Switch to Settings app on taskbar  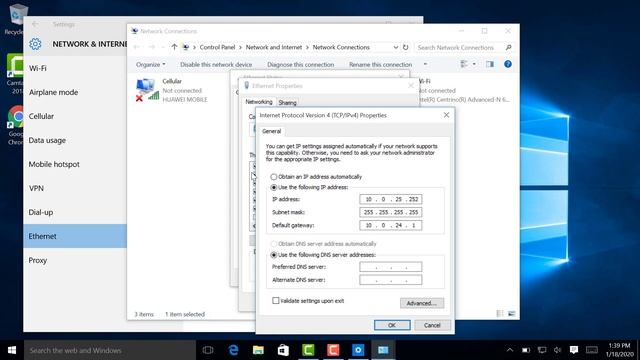[x=358, y=350]
